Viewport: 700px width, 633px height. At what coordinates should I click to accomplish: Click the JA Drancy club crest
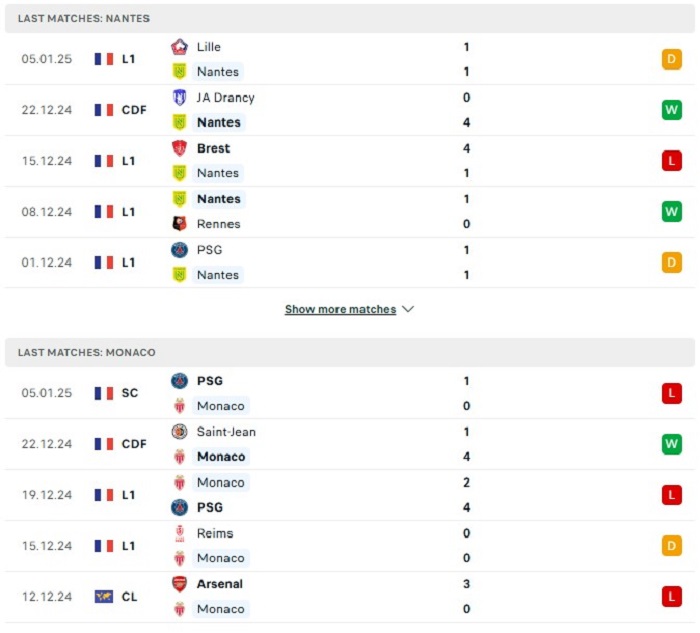(x=179, y=97)
